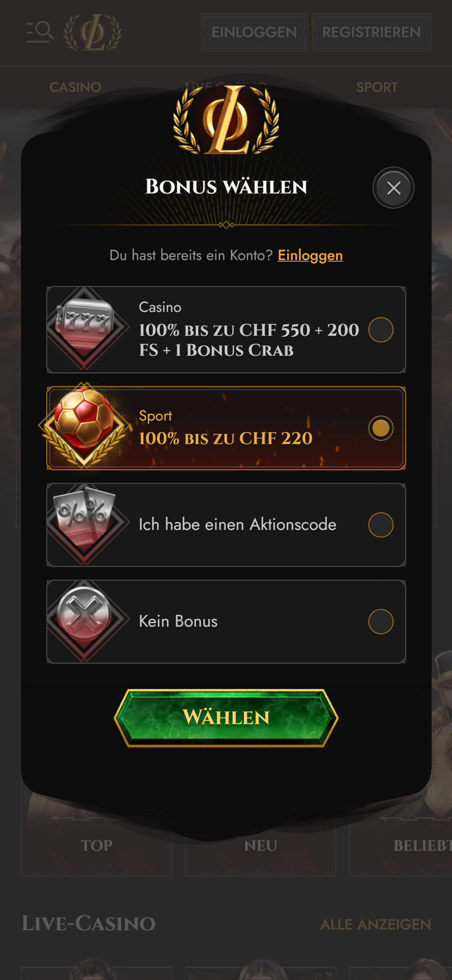
Task: Confirm selection with the green Wählen button
Action: 226,718
